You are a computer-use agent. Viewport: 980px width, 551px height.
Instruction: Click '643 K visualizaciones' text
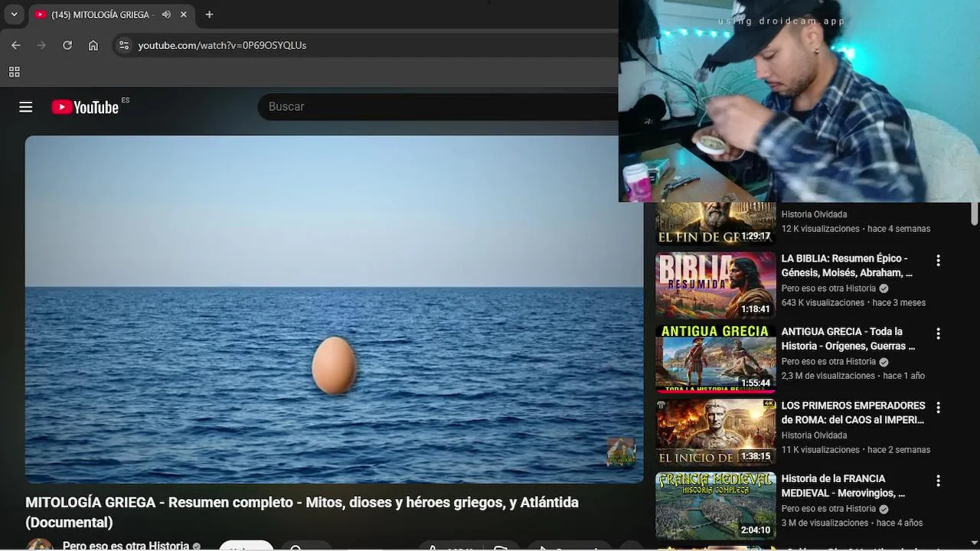(x=822, y=303)
